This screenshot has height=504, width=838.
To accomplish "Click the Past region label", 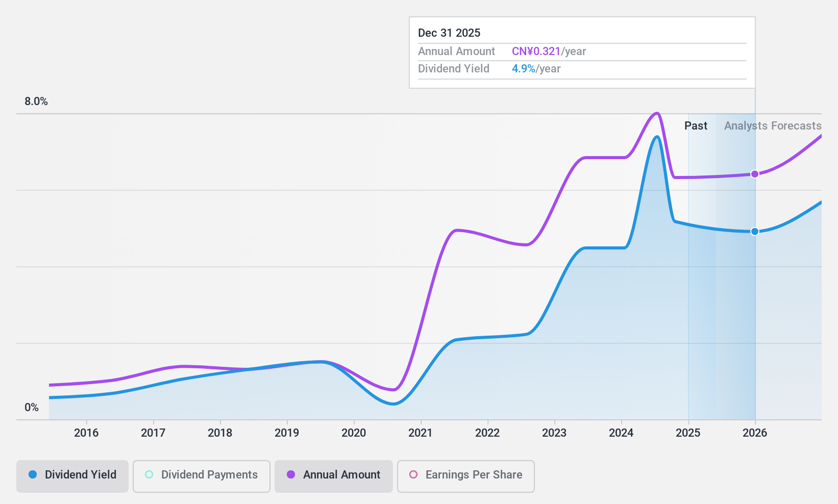I will (x=696, y=126).
